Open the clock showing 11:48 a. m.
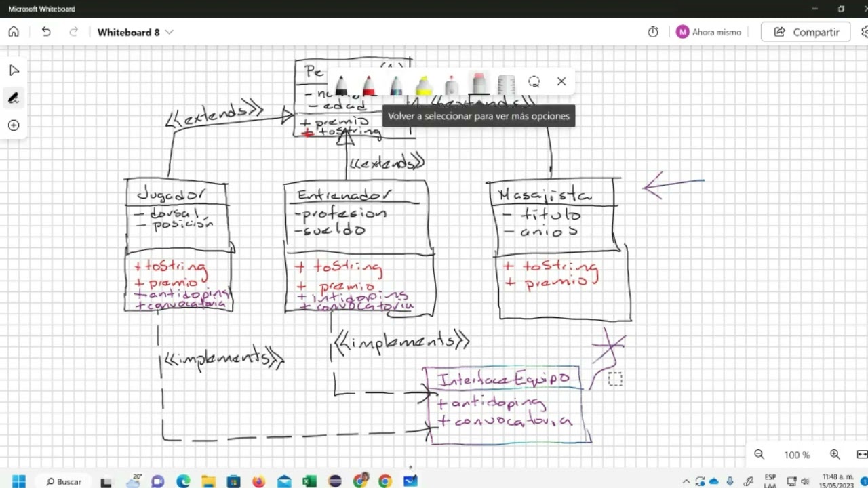Viewport: 868px width, 488px height. pos(836,481)
